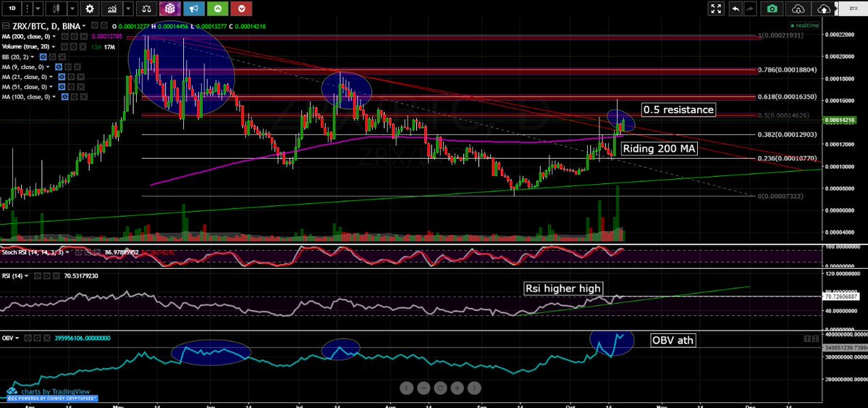This screenshot has height=408, width=868.
Task: Open the 1D interval selector
Action: [12, 8]
